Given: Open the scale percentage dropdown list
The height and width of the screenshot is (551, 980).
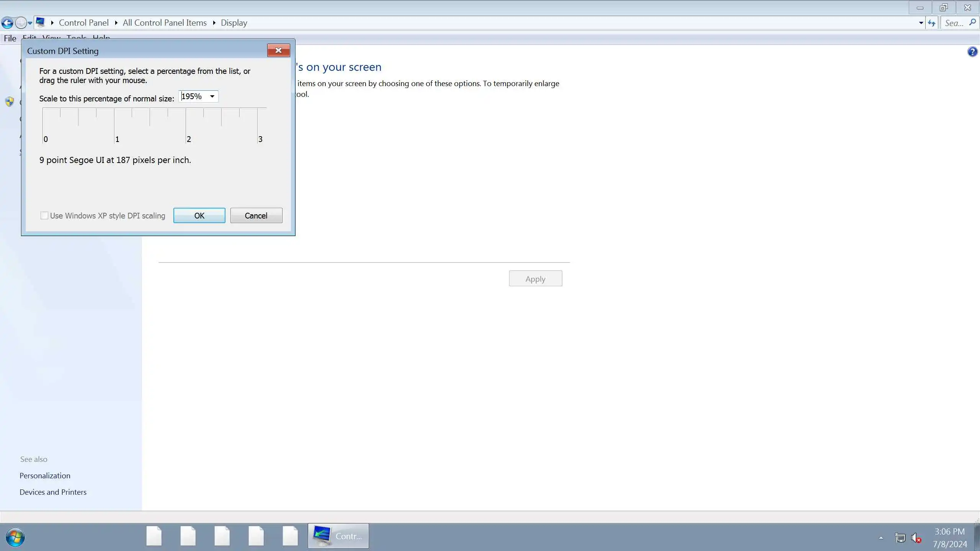Looking at the screenshot, I should click(x=212, y=96).
